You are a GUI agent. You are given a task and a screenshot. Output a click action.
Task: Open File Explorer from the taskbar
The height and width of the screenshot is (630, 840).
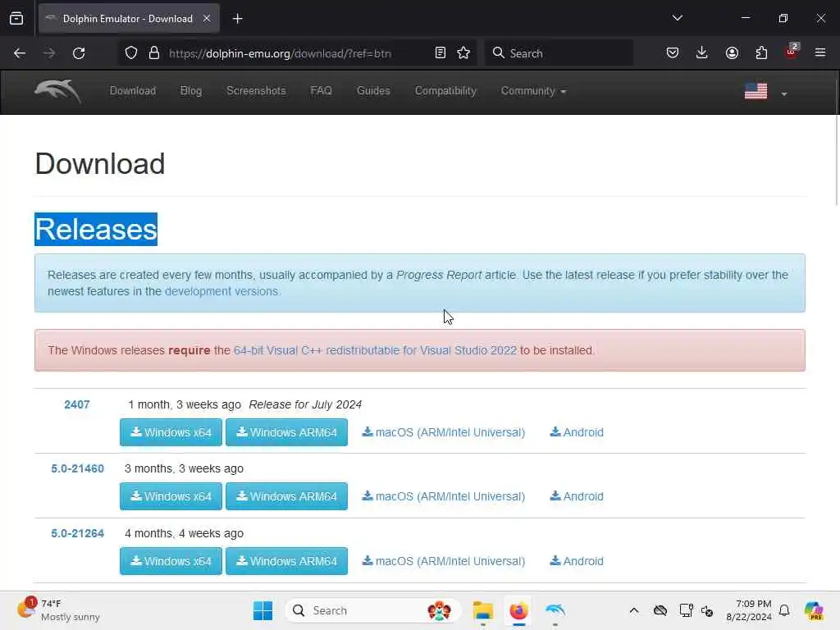(x=482, y=610)
